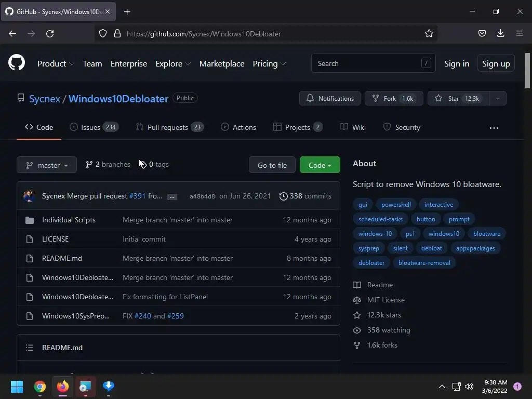
Task: Open Pricing menu dropdown
Action: click(x=270, y=64)
